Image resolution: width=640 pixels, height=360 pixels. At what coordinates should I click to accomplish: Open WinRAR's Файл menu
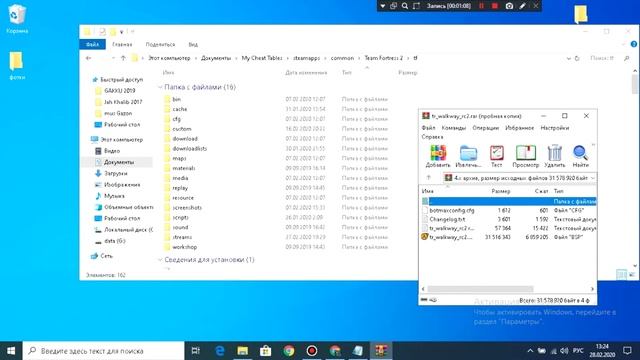click(428, 128)
